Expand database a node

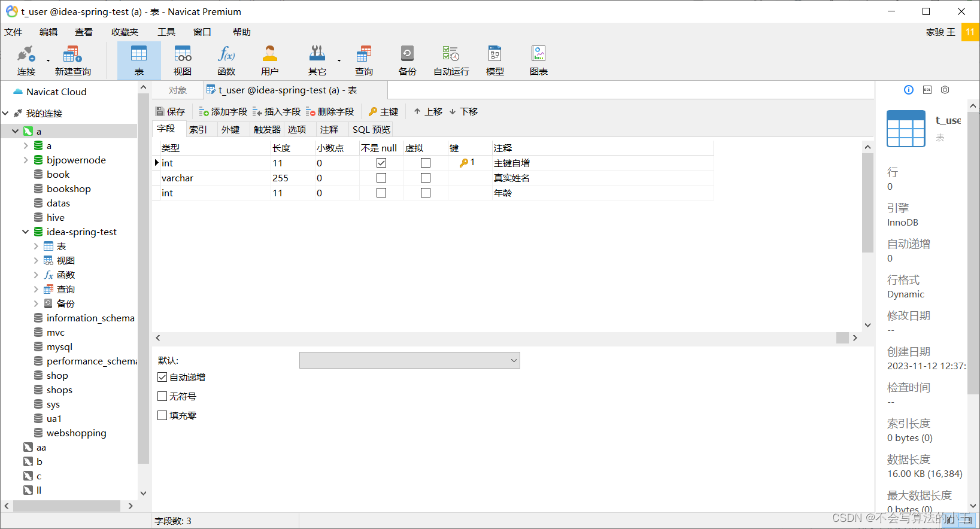click(x=26, y=145)
